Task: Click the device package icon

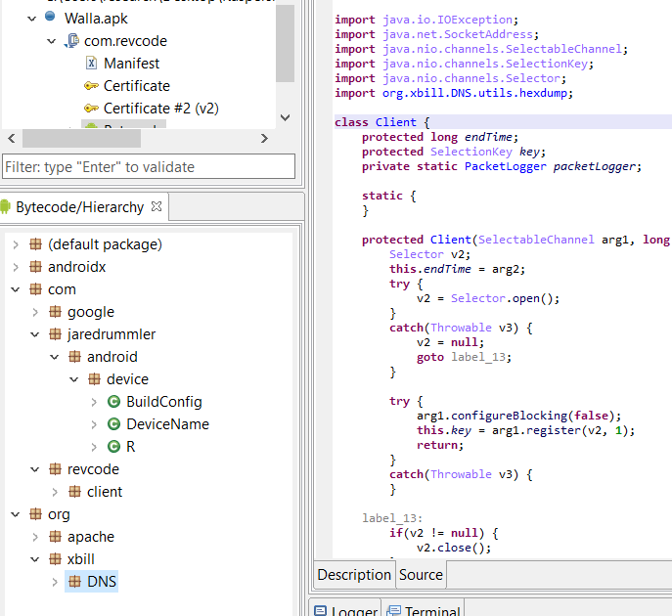Action: click(94, 379)
